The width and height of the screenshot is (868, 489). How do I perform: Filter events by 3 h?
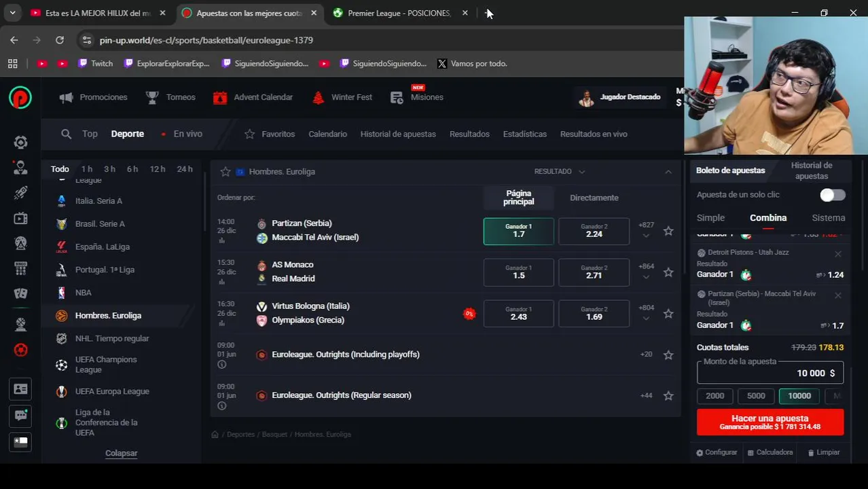(109, 169)
